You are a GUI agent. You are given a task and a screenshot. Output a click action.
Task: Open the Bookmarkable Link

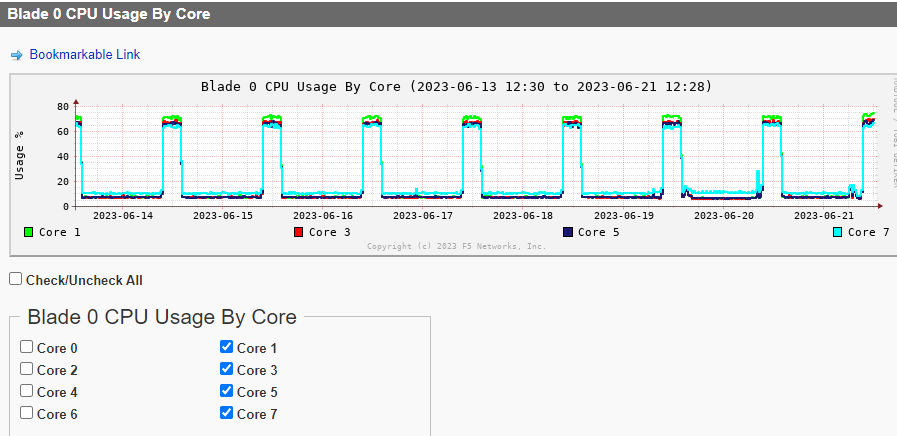(x=85, y=55)
